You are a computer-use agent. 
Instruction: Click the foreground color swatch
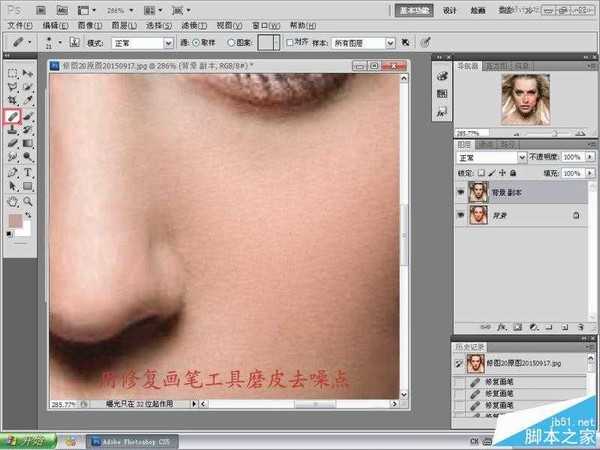coord(15,222)
